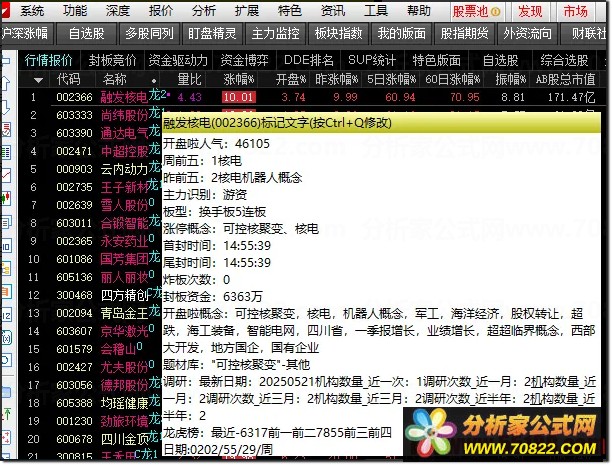
Task: Select stock row 四方精创 300468
Action: 91,295
